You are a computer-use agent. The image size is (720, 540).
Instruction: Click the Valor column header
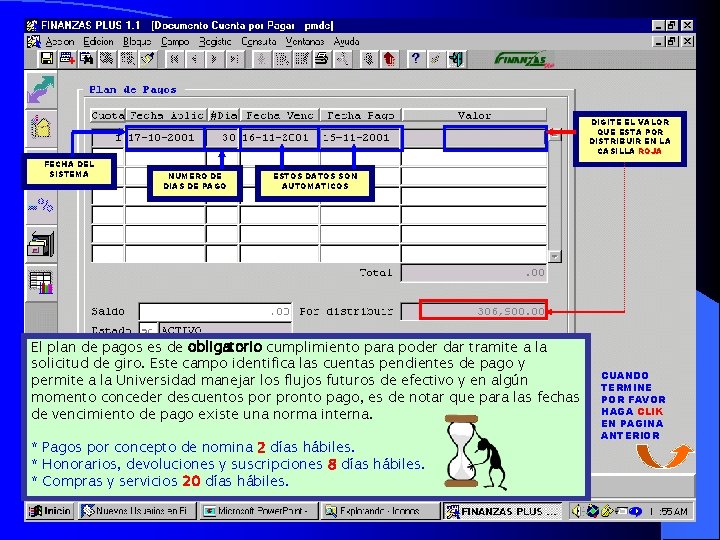(x=474, y=115)
